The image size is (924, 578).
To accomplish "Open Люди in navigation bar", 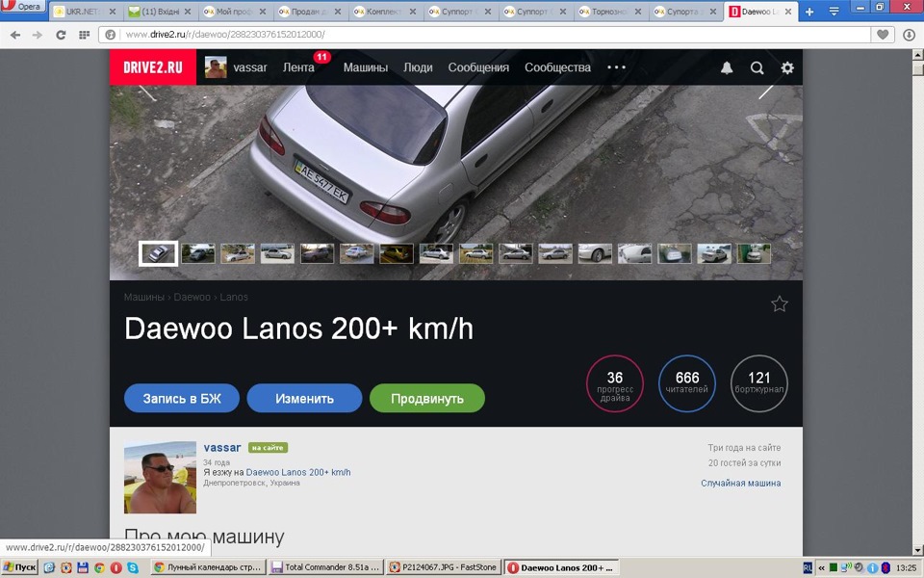I will pyautogui.click(x=418, y=67).
